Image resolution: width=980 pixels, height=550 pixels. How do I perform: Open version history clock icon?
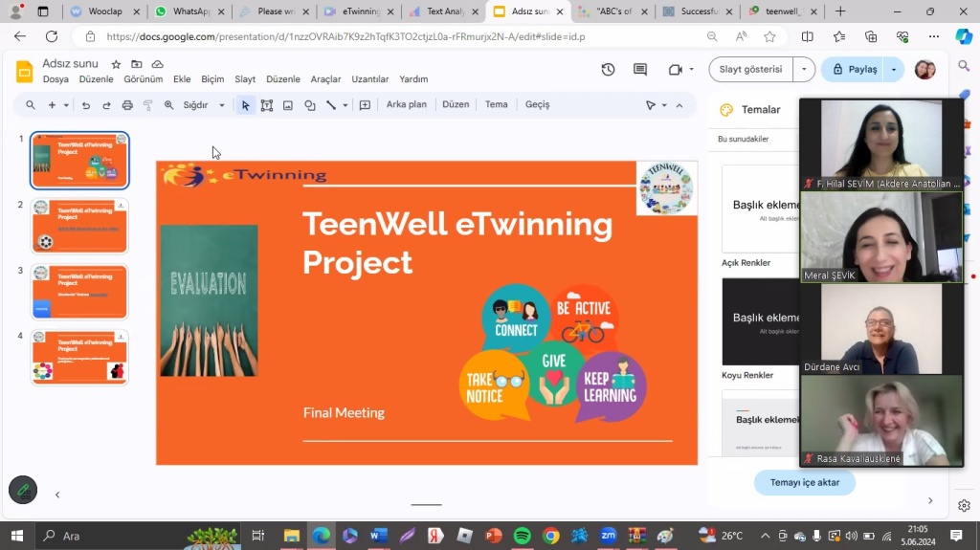coord(608,70)
